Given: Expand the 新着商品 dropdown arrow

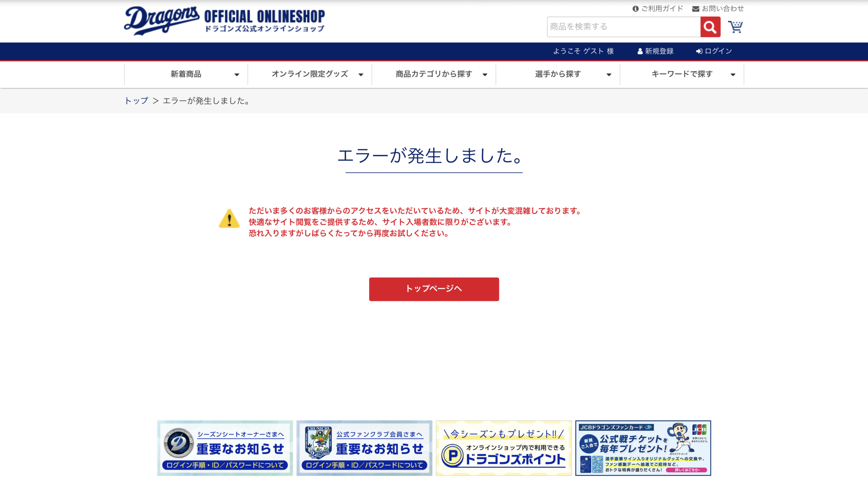Looking at the screenshot, I should (x=237, y=75).
